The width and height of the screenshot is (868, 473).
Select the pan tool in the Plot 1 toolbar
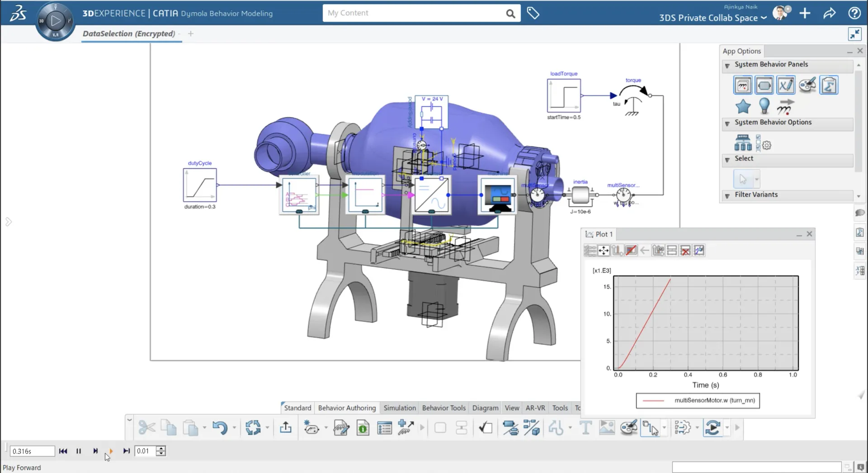(604, 251)
